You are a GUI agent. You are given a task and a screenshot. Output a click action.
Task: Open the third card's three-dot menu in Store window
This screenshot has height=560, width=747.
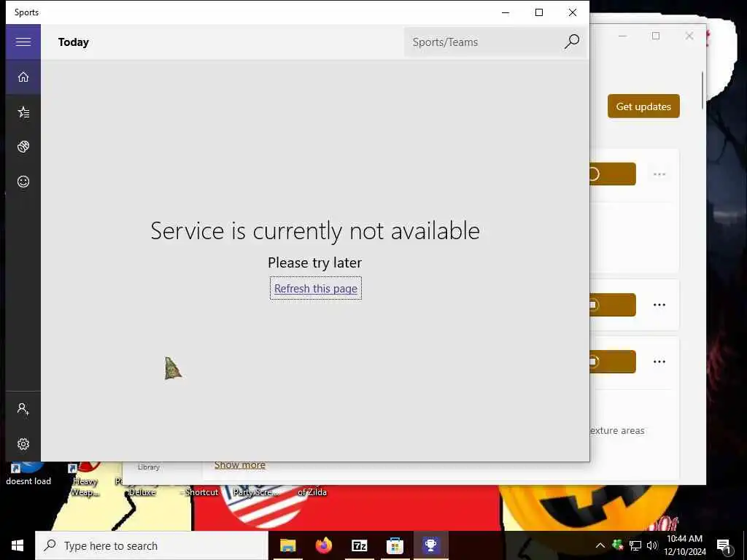click(x=659, y=362)
